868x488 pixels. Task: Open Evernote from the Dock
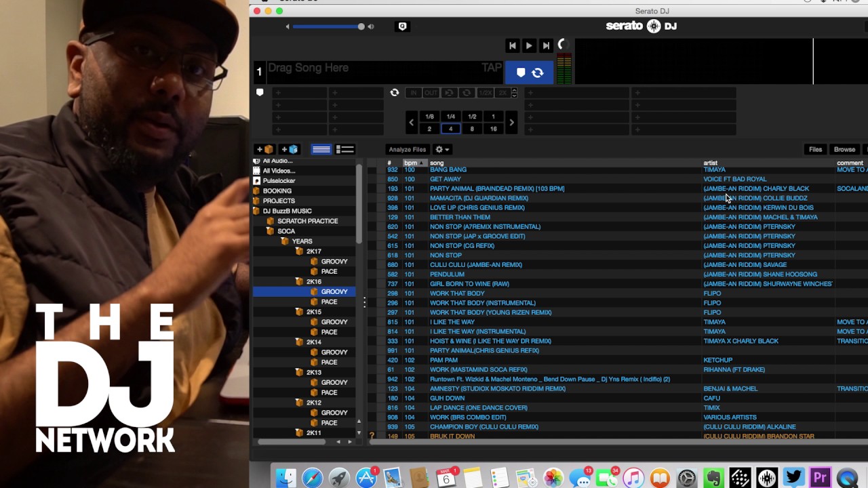pyautogui.click(x=713, y=477)
